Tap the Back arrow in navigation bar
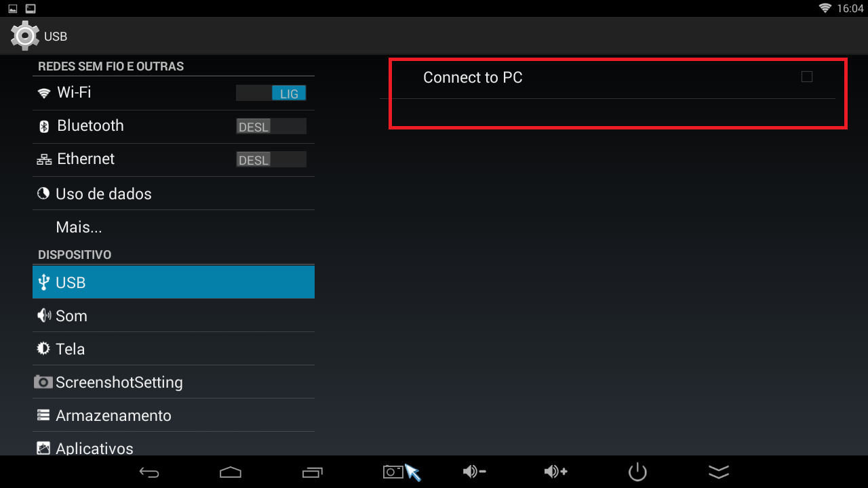The width and height of the screenshot is (868, 488). (x=149, y=472)
